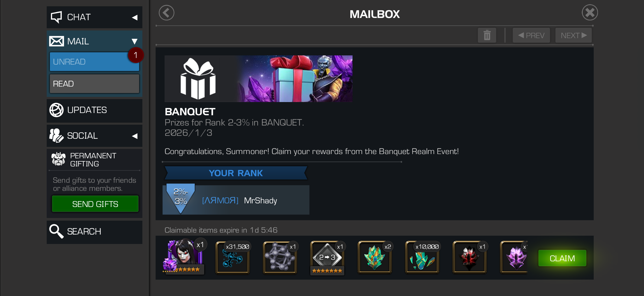Click the Send Gifts button
The image size is (644, 296).
[95, 204]
